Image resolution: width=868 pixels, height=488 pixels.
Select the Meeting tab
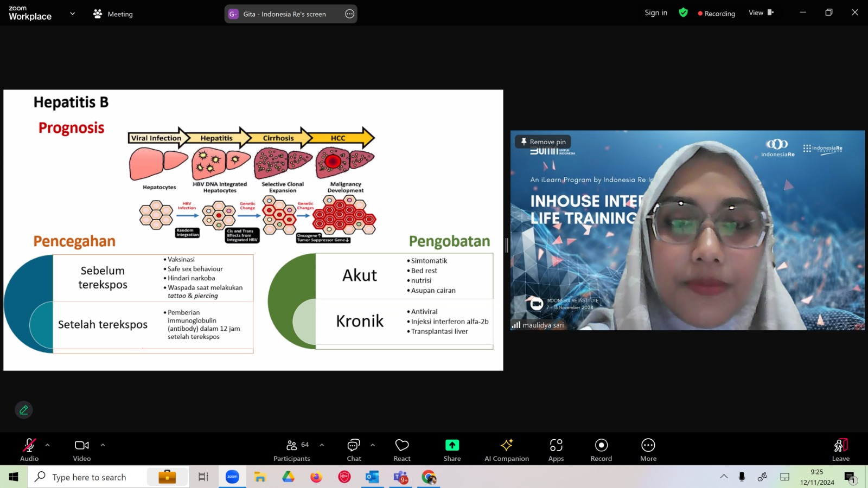pyautogui.click(x=113, y=14)
